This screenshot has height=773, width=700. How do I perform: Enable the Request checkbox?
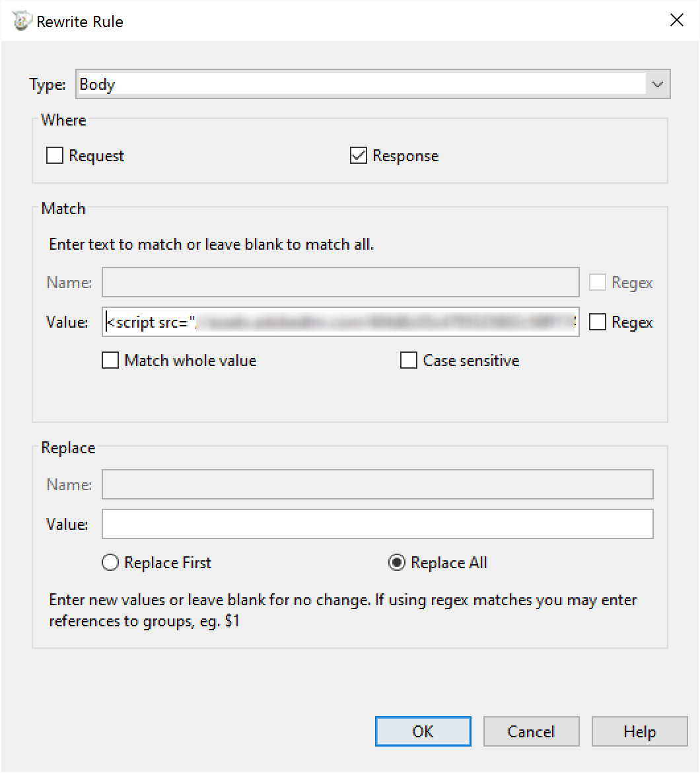pos(55,156)
